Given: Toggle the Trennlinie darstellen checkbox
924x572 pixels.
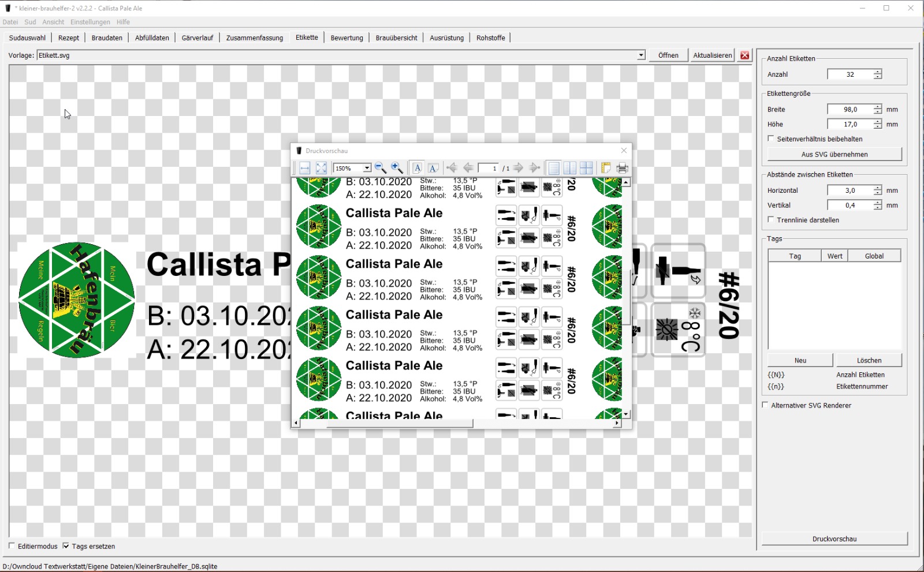Looking at the screenshot, I should point(771,219).
